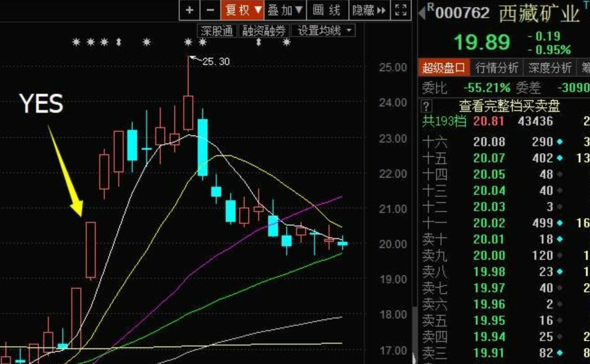Click the 画线 drawing button
Image resolution: width=590 pixels, height=364 pixels.
tap(327, 10)
